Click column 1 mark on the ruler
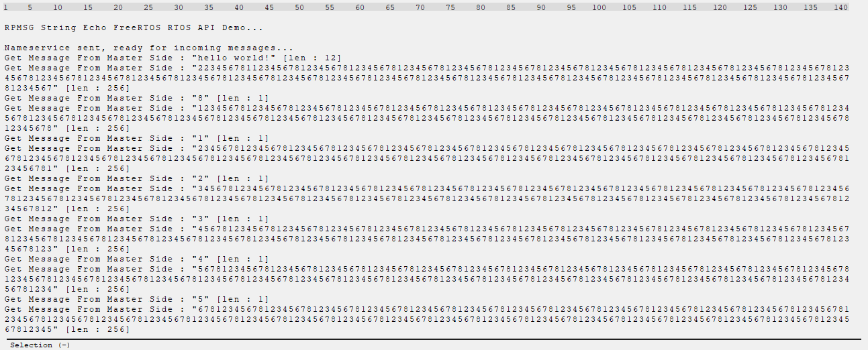Screen dimensions: 868x350 pyautogui.click(x=6, y=7)
